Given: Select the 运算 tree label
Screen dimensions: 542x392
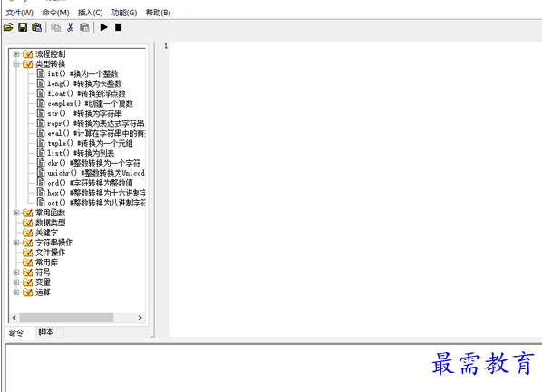Looking at the screenshot, I should (43, 292).
